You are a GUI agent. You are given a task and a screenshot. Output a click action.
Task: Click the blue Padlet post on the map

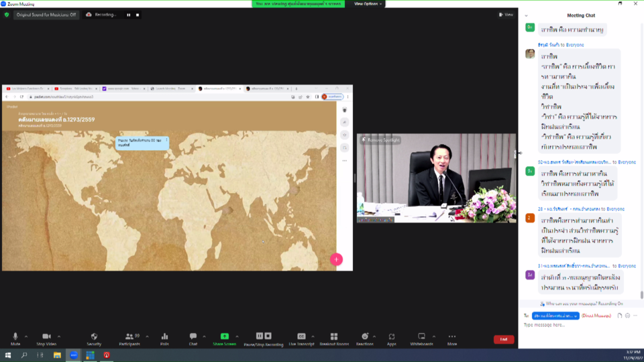tap(142, 143)
